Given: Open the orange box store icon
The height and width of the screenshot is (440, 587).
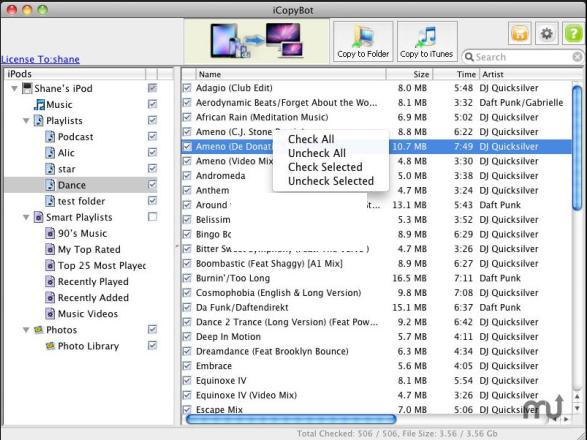Looking at the screenshot, I should pos(519,34).
